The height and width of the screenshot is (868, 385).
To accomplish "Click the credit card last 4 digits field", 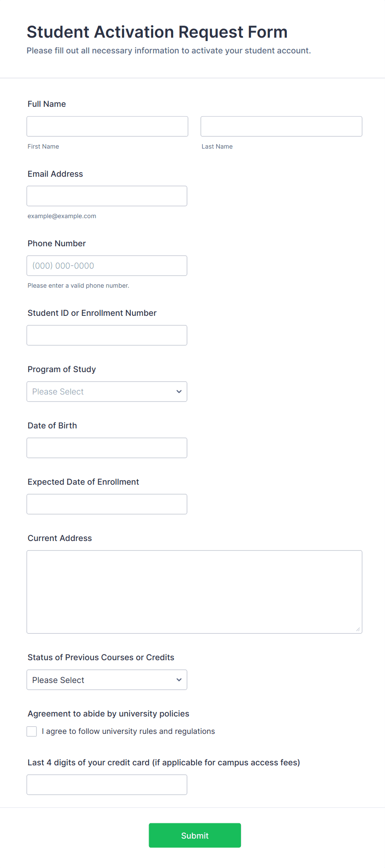I will pos(107,785).
